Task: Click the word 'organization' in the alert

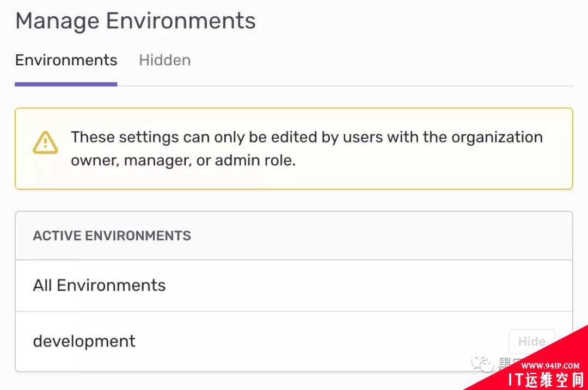Action: 497,138
